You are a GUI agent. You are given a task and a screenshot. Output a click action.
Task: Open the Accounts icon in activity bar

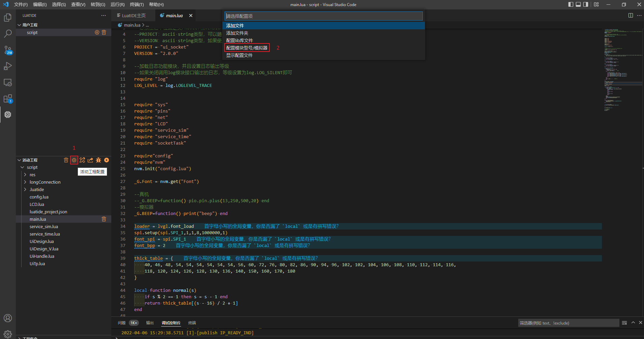pyautogui.click(x=7, y=318)
